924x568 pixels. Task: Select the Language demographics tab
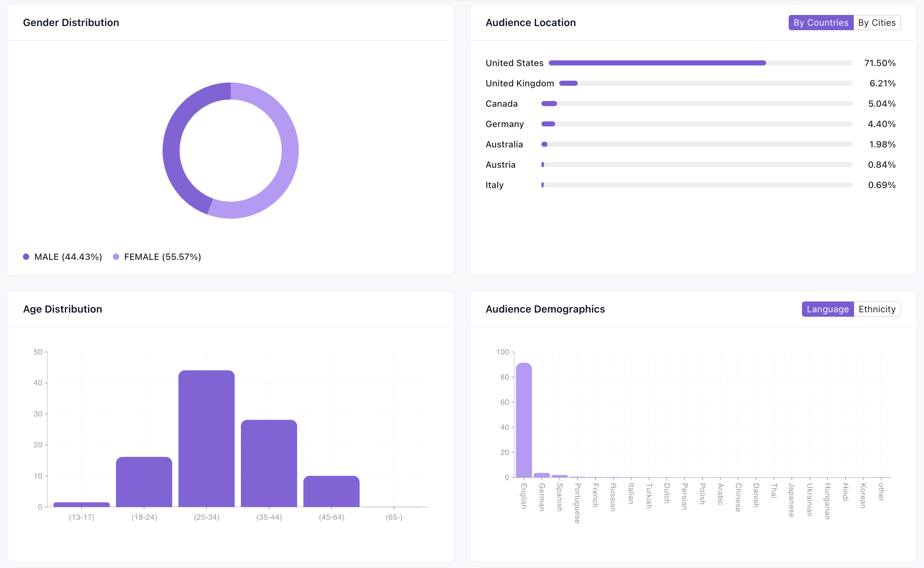[x=827, y=309]
